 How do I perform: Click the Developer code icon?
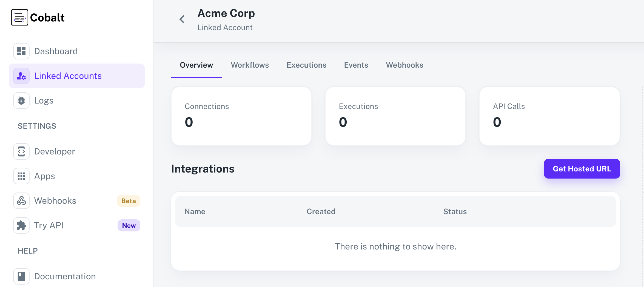(x=21, y=151)
